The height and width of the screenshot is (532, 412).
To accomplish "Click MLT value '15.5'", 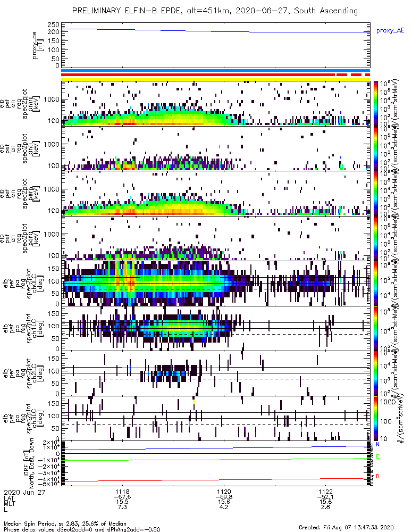I will (x=122, y=502).
